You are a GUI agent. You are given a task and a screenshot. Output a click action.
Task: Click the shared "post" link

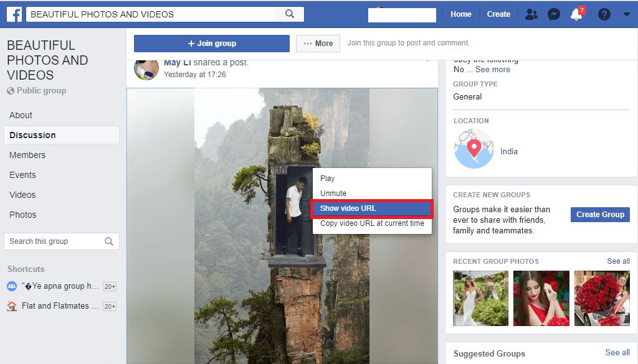[238, 63]
